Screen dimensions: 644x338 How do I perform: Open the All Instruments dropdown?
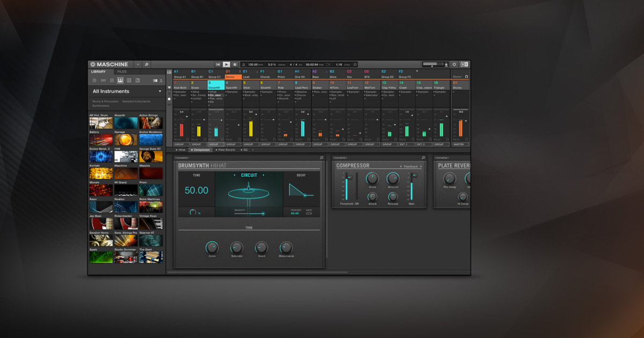coord(126,91)
